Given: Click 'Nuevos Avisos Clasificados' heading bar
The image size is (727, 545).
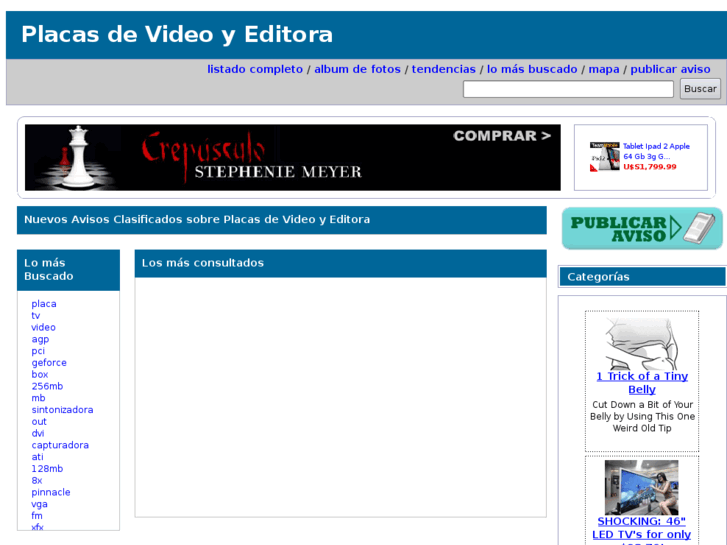Looking at the screenshot, I should (282, 220).
